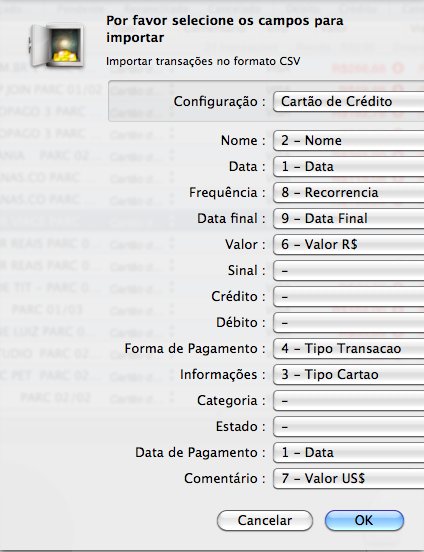This screenshot has width=424, height=552.
Task: Open the Nome field dropdown
Action: coord(349,140)
